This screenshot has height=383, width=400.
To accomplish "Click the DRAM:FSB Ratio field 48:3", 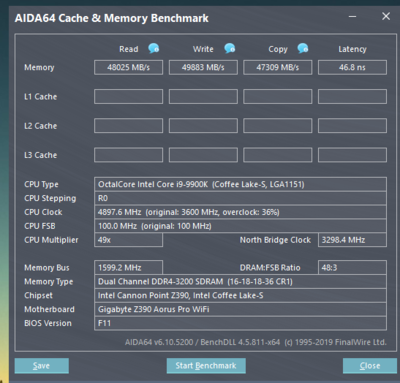I will (352, 268).
